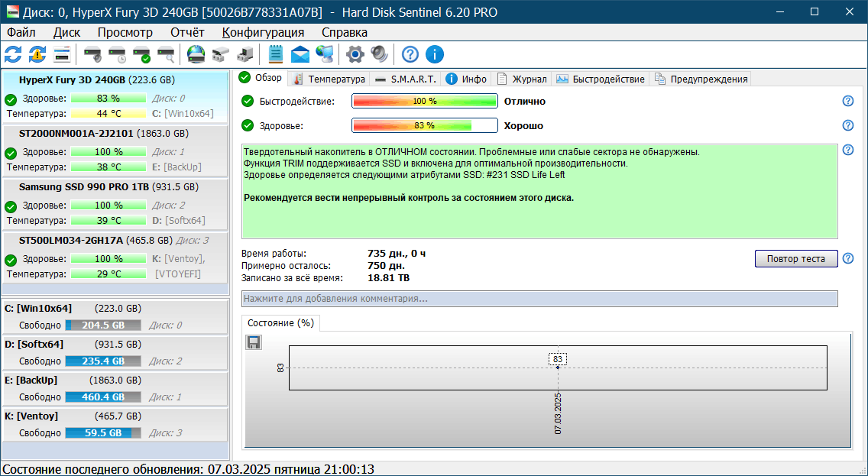Switch to the S.M.A.R.T. tab
868x476 pixels.
click(x=405, y=79)
